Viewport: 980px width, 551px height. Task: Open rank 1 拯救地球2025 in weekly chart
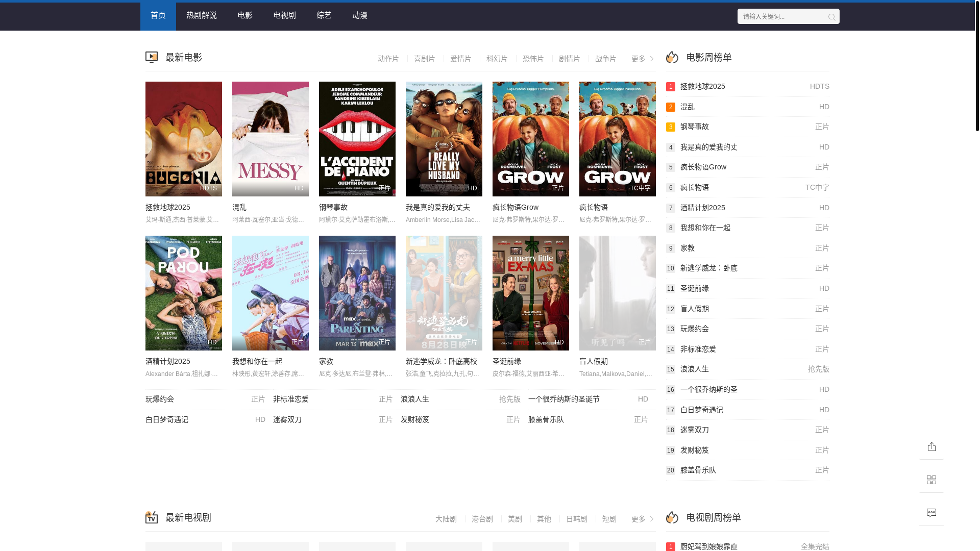tap(748, 86)
